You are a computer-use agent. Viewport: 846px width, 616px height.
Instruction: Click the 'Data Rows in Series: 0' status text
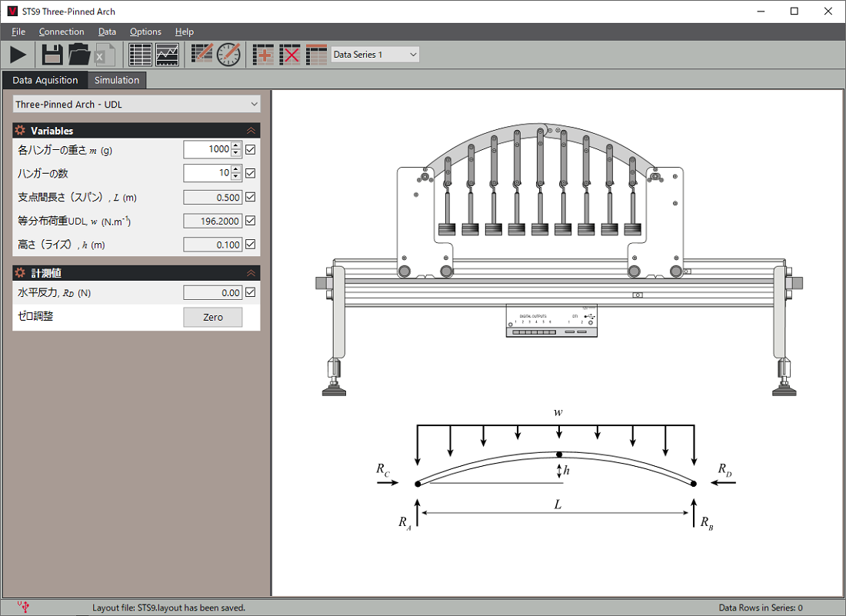[x=760, y=608]
